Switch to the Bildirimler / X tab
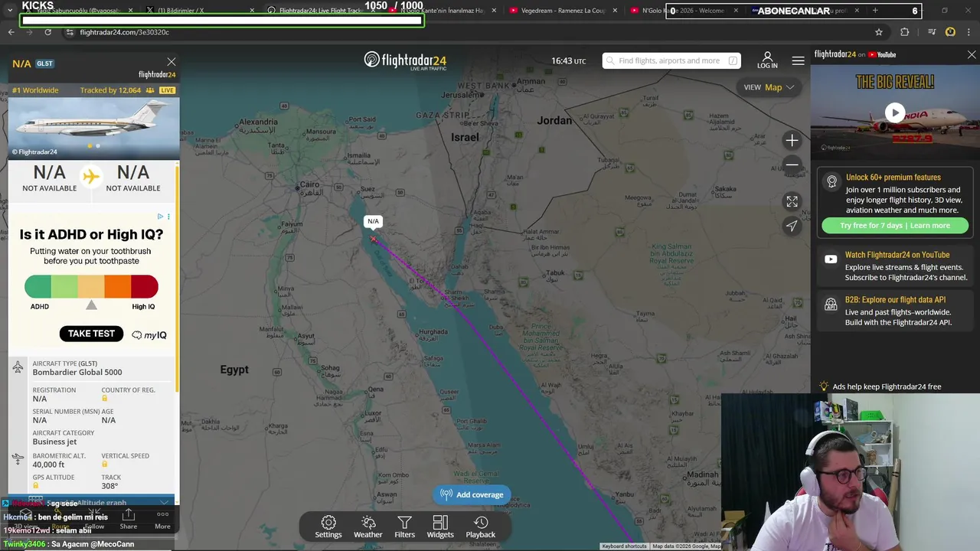Viewport: 980px width, 551px height. [198, 11]
